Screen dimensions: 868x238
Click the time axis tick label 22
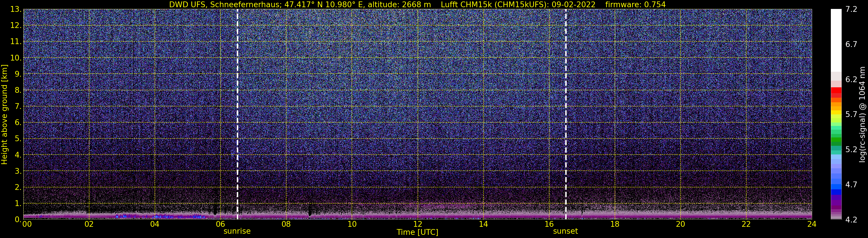coord(746,224)
